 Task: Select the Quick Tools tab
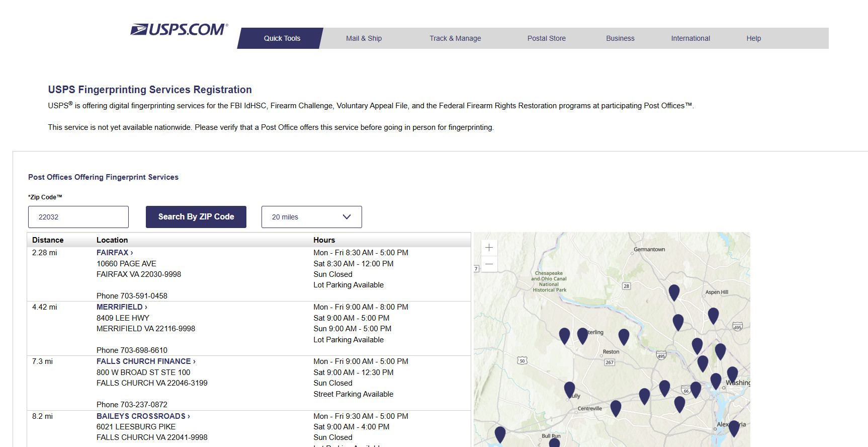pyautogui.click(x=282, y=38)
